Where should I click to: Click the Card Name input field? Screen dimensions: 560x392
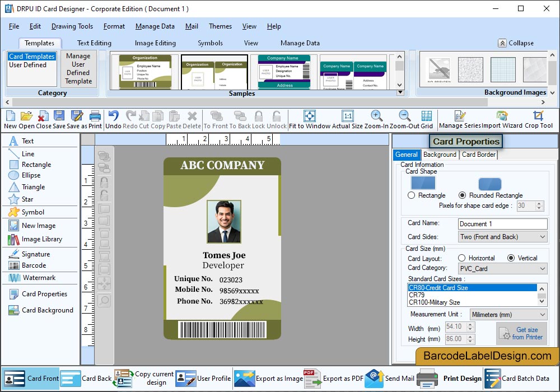pos(502,224)
